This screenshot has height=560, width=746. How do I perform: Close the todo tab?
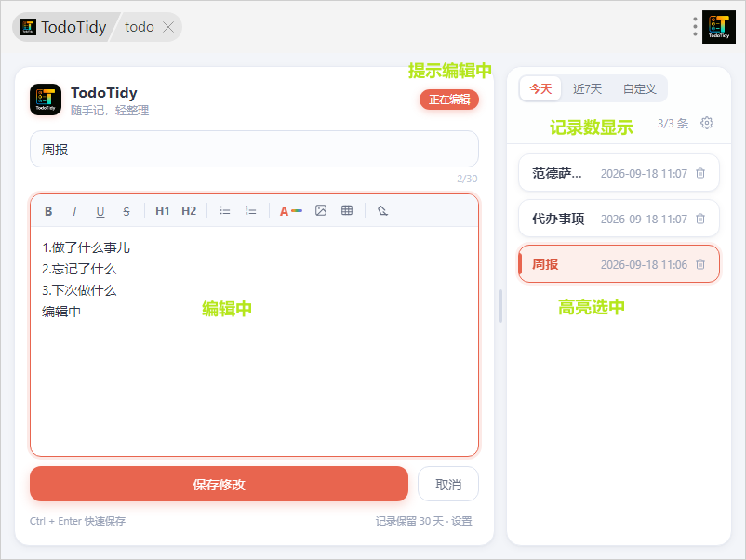point(168,27)
